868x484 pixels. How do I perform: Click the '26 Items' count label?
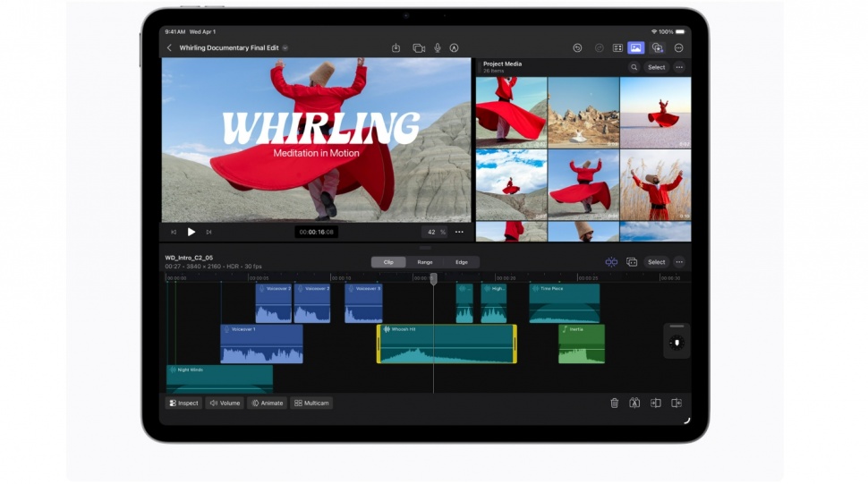[x=494, y=72]
